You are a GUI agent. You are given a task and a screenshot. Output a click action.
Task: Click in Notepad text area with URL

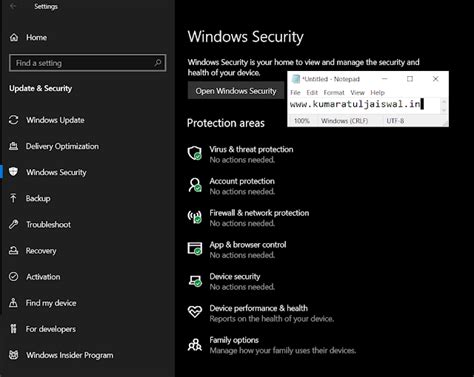(x=364, y=106)
